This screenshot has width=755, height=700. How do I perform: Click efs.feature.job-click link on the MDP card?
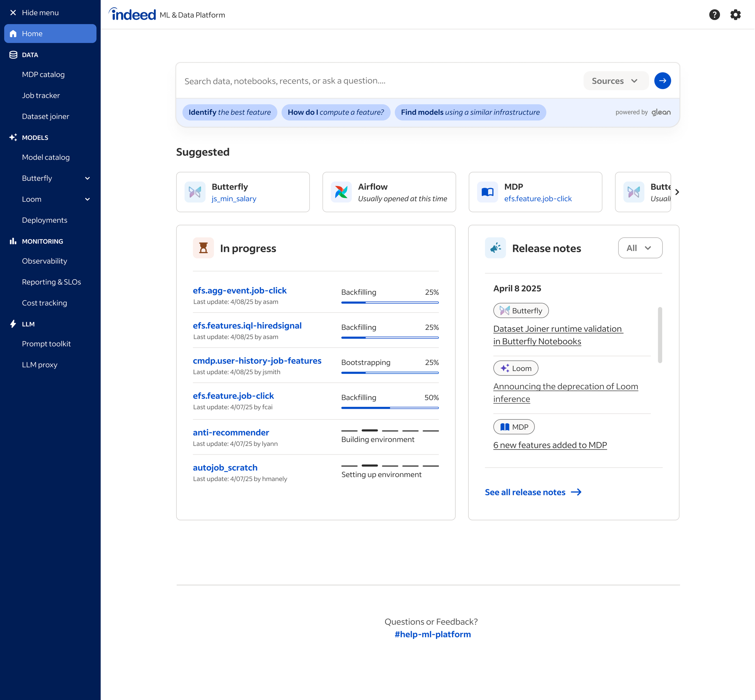tap(538, 198)
